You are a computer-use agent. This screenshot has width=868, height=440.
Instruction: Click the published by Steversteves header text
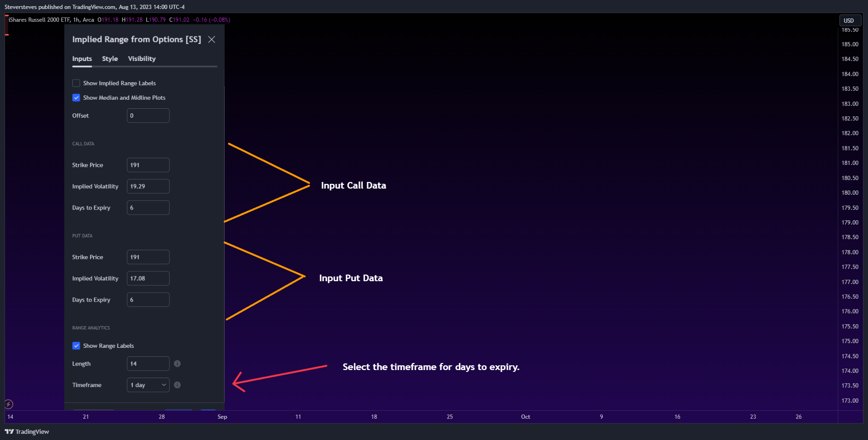click(x=95, y=7)
